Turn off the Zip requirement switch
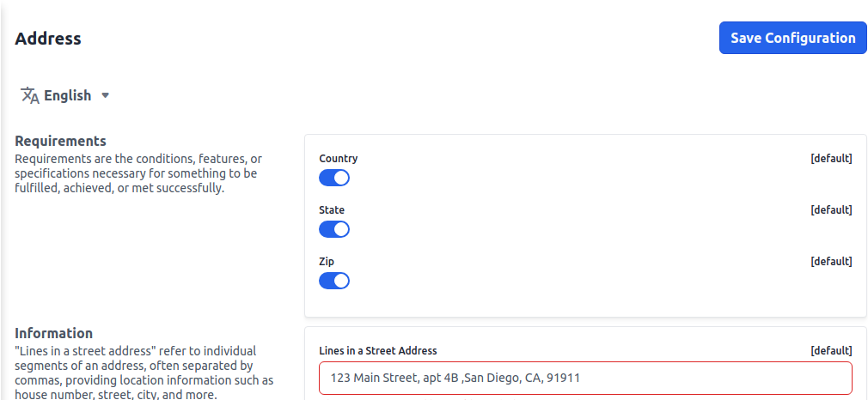The height and width of the screenshot is (400, 868). click(x=334, y=281)
